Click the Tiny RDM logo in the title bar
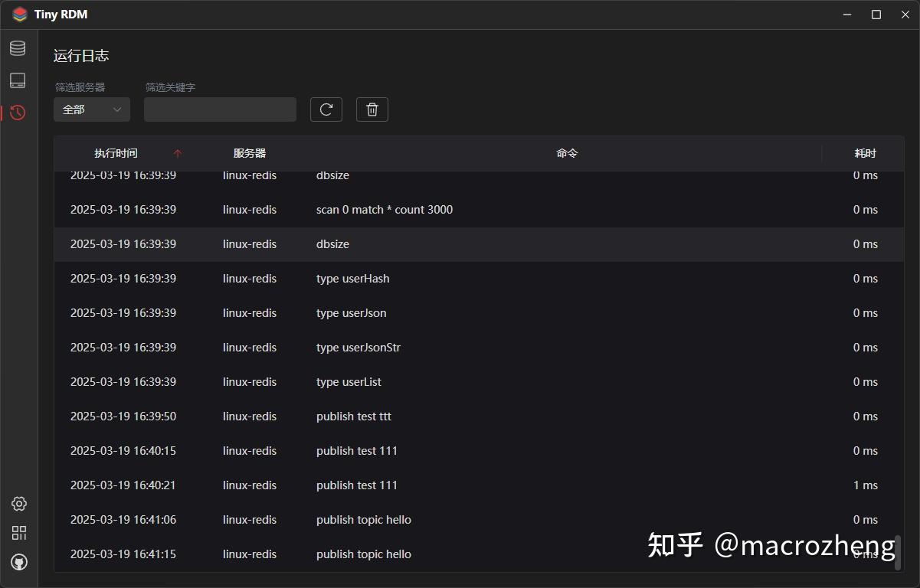Screen dimensions: 920x588 18,14
